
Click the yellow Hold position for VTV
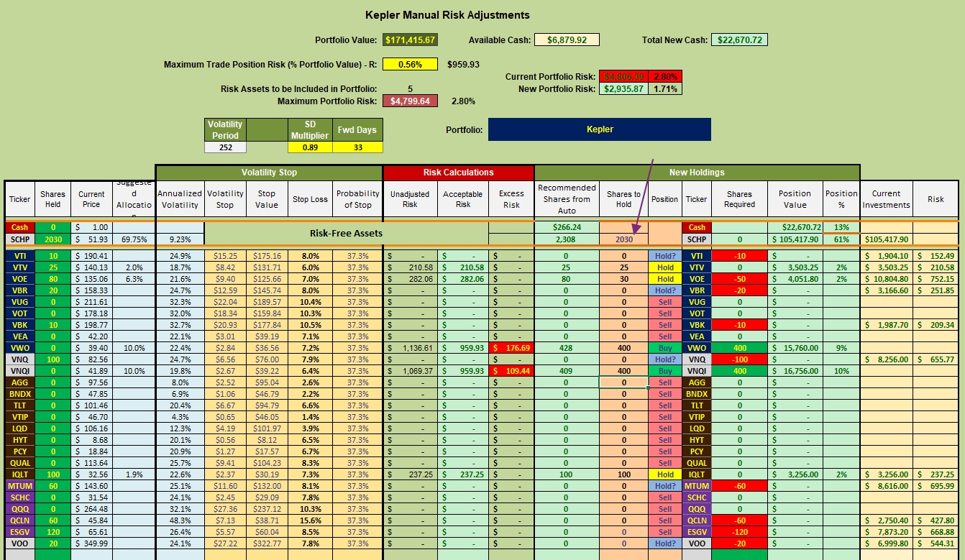click(665, 267)
